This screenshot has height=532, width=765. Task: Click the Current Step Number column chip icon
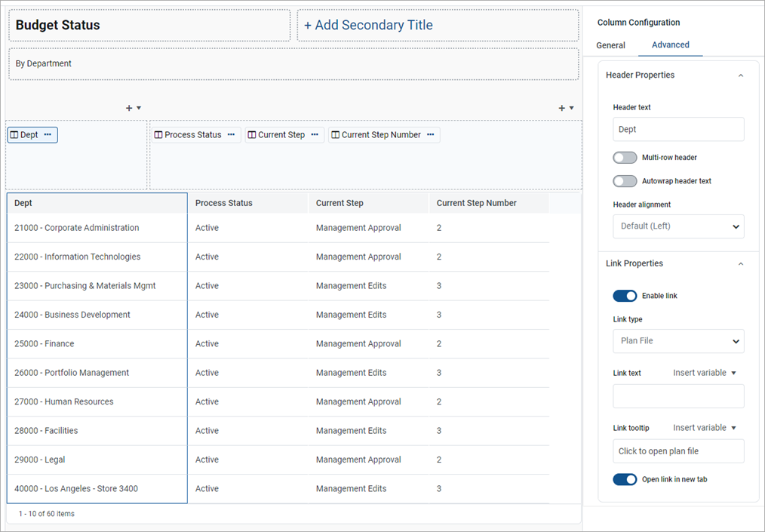(x=335, y=135)
